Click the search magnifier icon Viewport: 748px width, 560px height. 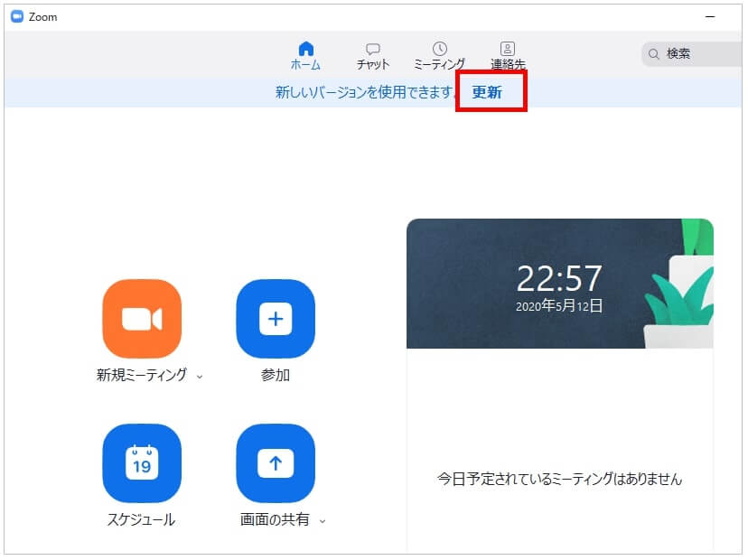(x=653, y=54)
